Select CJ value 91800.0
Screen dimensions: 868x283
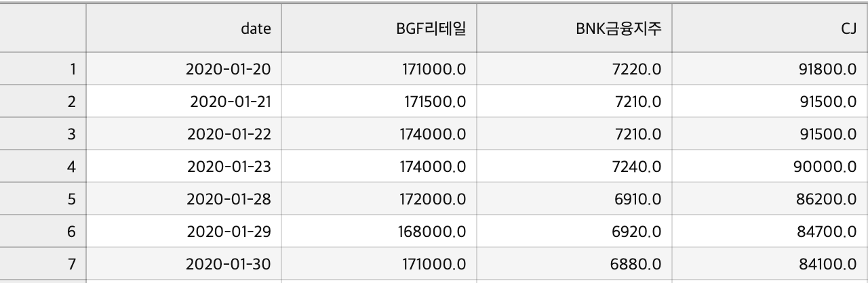pos(770,68)
